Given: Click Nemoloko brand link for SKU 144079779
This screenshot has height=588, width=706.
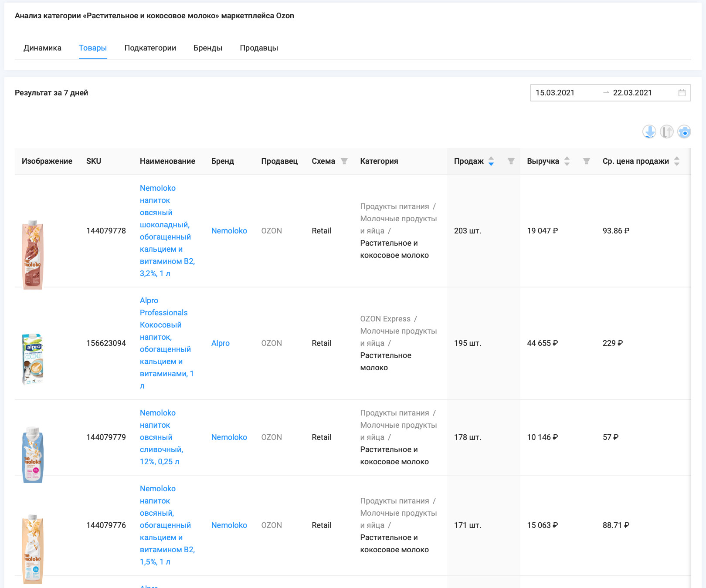Looking at the screenshot, I should click(229, 437).
